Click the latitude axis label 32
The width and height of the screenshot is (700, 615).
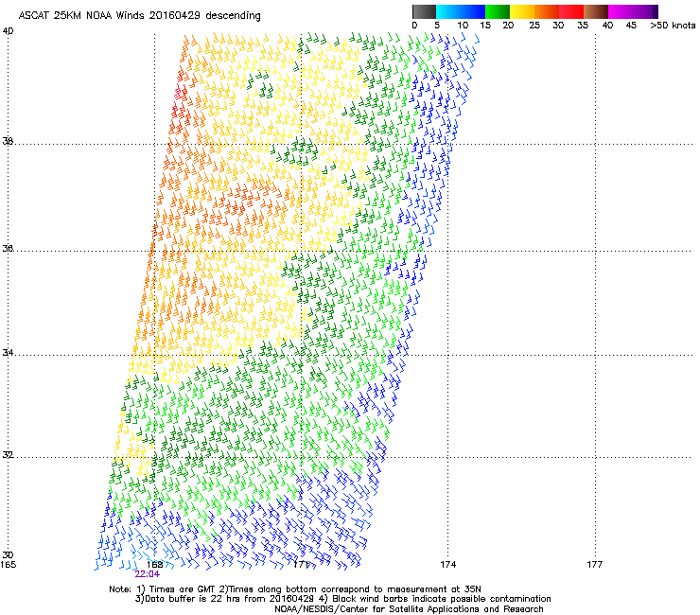click(x=8, y=455)
